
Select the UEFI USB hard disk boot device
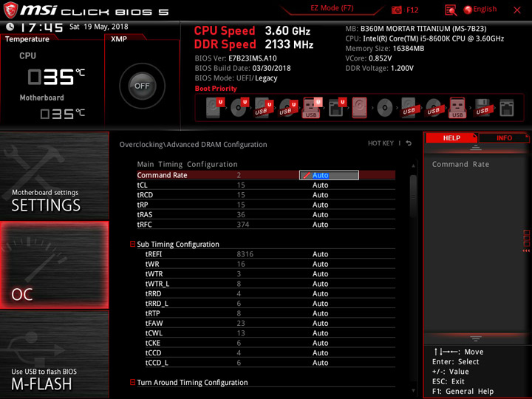pyautogui.click(x=264, y=108)
